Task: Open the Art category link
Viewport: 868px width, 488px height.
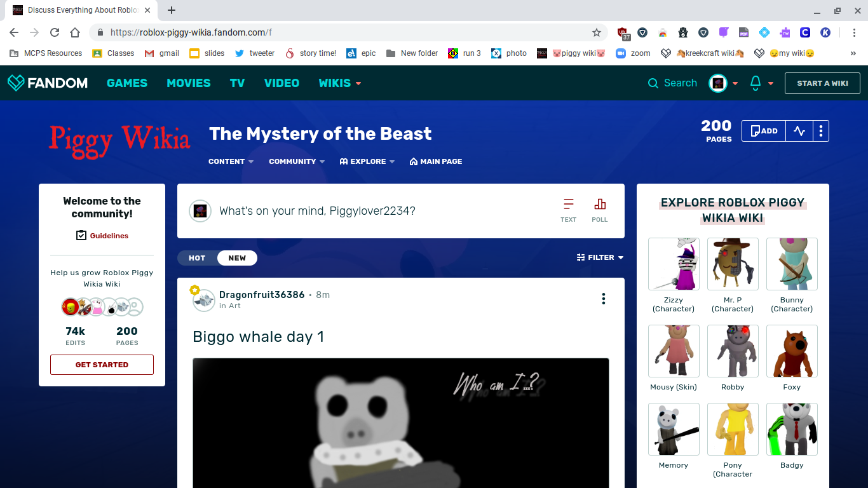Action: pos(234,306)
